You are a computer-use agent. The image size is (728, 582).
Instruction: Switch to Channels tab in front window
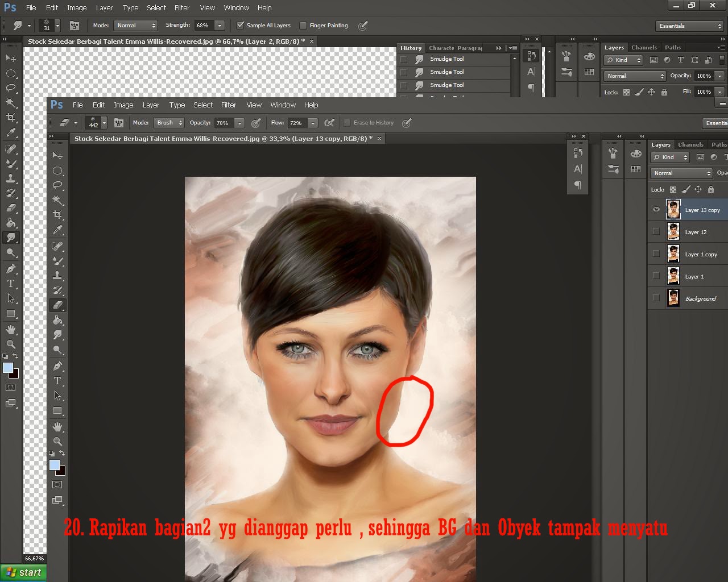tap(690, 145)
